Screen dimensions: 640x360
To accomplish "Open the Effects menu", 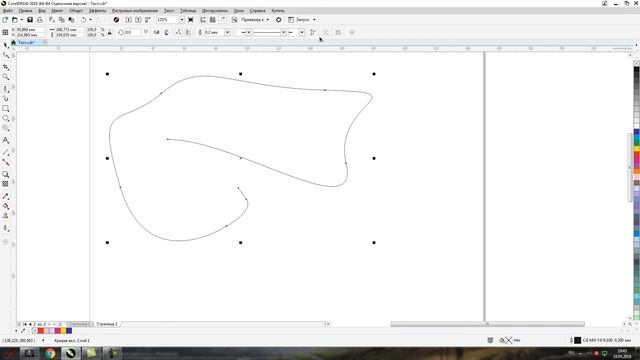I will (x=97, y=11).
